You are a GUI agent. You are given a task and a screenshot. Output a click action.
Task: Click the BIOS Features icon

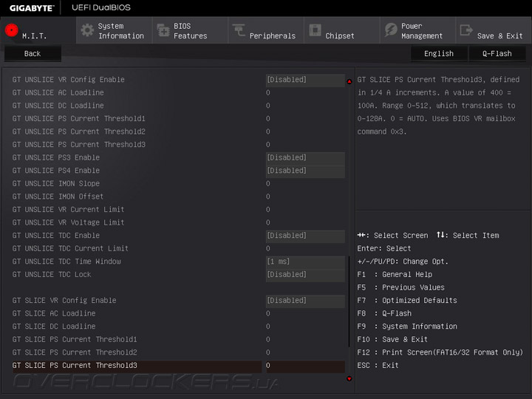click(163, 30)
